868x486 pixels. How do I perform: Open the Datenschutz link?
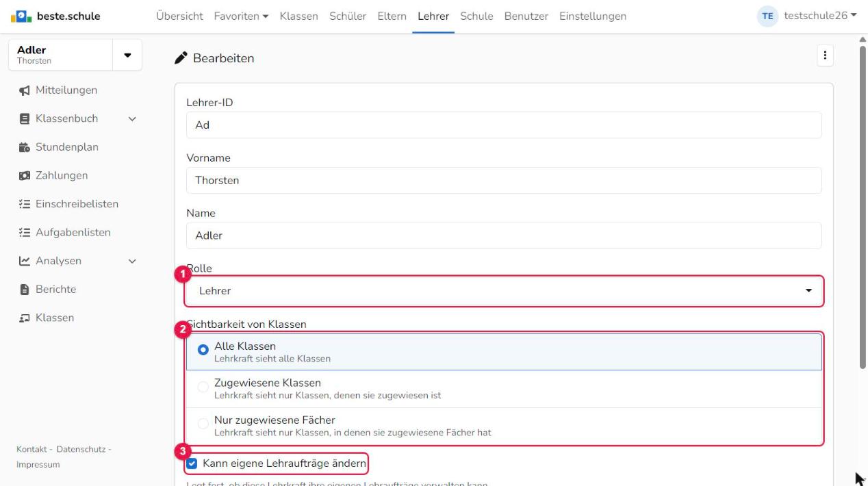pyautogui.click(x=81, y=449)
